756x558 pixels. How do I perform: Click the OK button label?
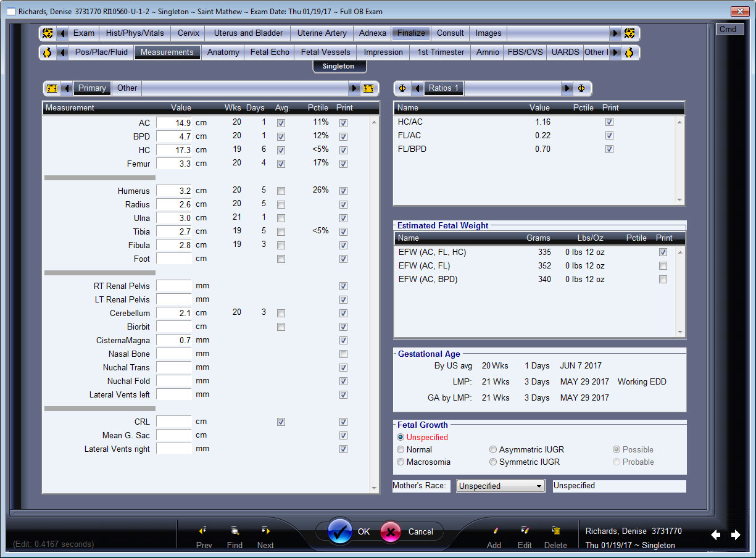tap(363, 531)
